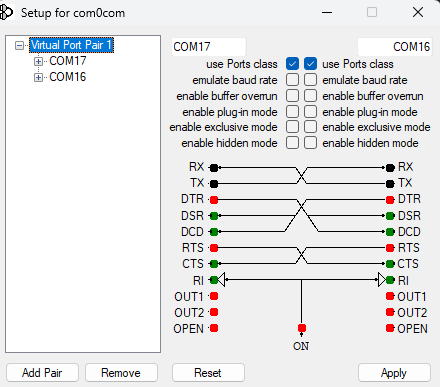
Task: Minimize the Setup for com0com window
Action: (327, 13)
